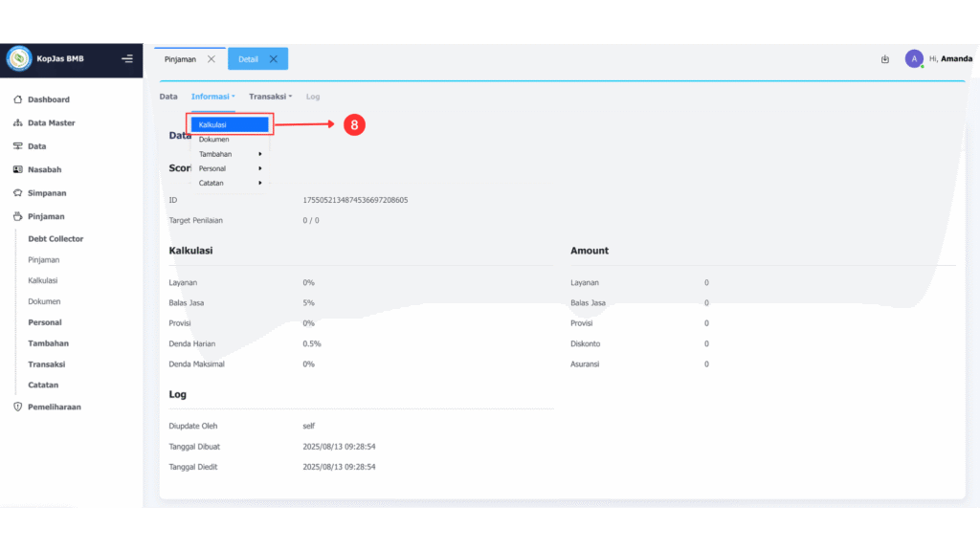Screen dimensions: 980x551
Task: Select Dokumen from the Informasi dropdown
Action: tap(214, 140)
